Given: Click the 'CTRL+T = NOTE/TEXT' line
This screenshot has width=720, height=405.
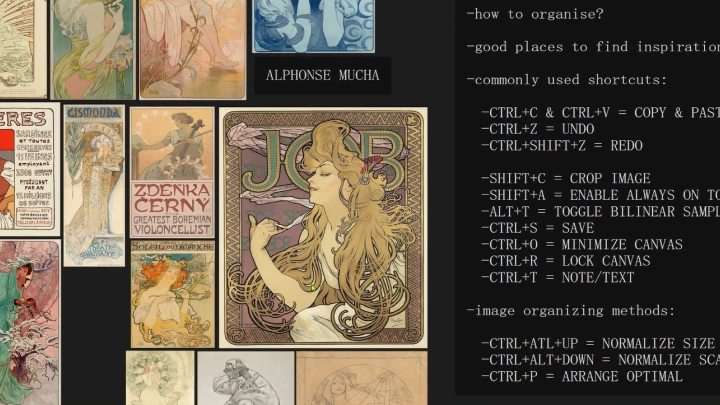Looking at the screenshot, I should coord(558,278).
